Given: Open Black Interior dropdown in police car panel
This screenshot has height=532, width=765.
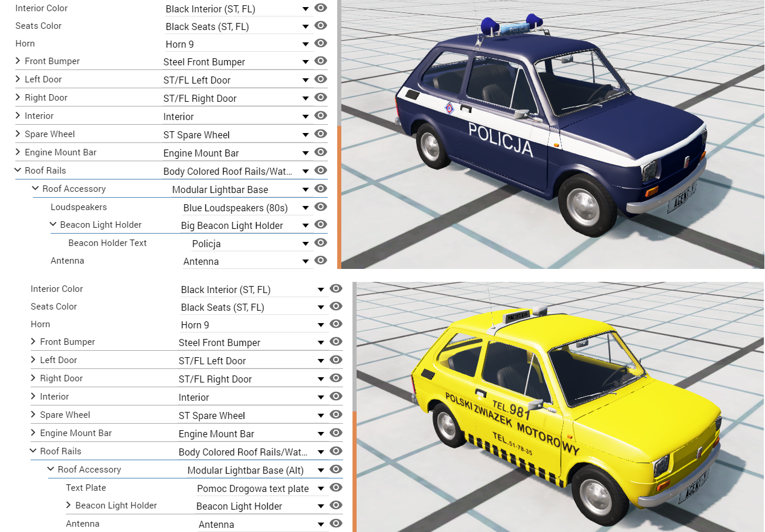Looking at the screenshot, I should click(237, 9).
